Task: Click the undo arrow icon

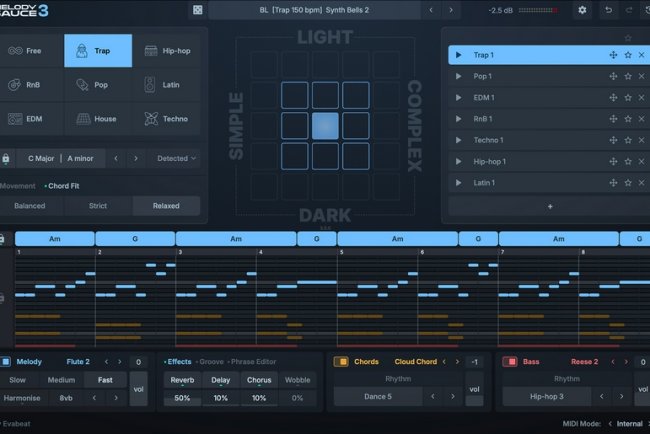Action: (x=608, y=10)
